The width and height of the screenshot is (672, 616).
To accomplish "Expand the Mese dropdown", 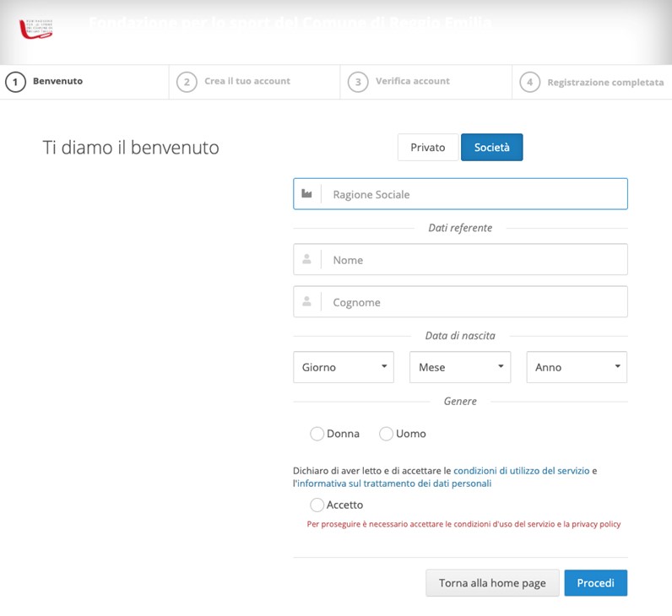I will coord(460,367).
